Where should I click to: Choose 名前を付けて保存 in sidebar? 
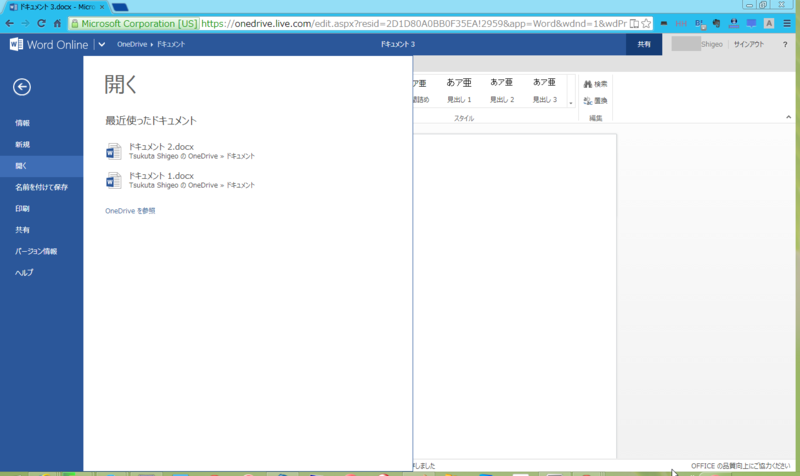click(x=41, y=187)
